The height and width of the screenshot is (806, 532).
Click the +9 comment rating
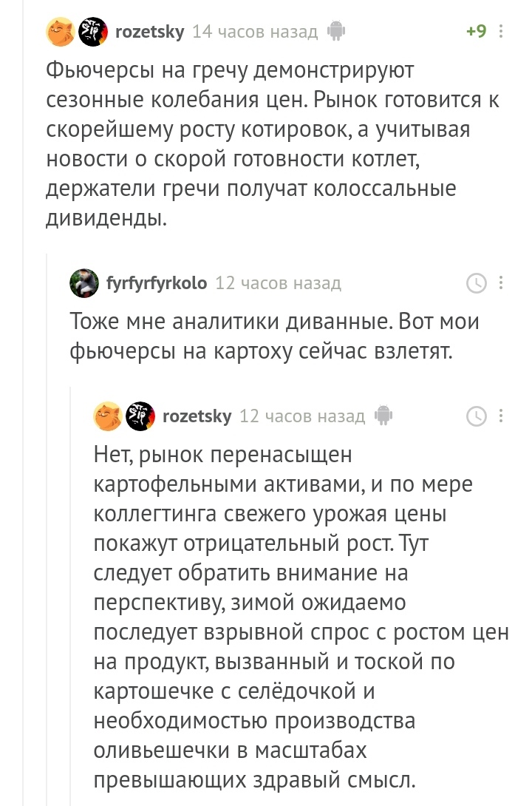pos(476,32)
